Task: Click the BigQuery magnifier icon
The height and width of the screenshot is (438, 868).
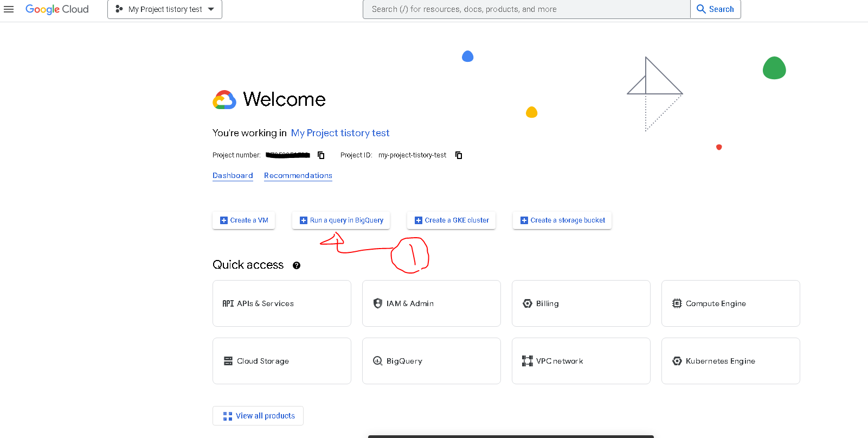Action: (x=378, y=361)
